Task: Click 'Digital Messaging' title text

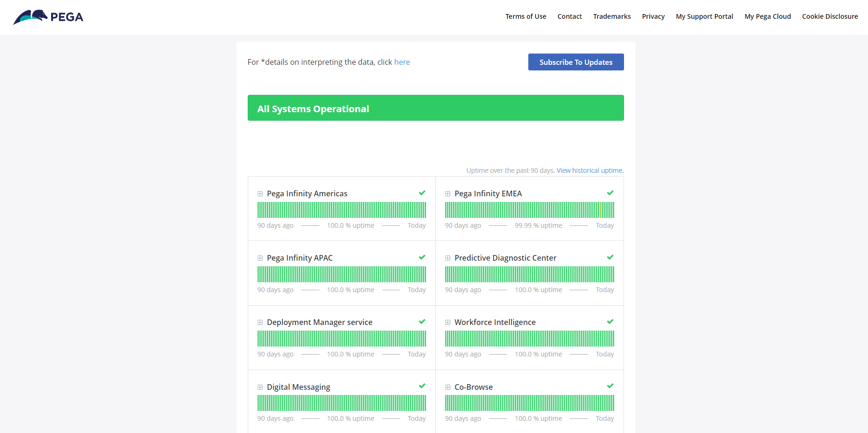Action: tap(298, 387)
